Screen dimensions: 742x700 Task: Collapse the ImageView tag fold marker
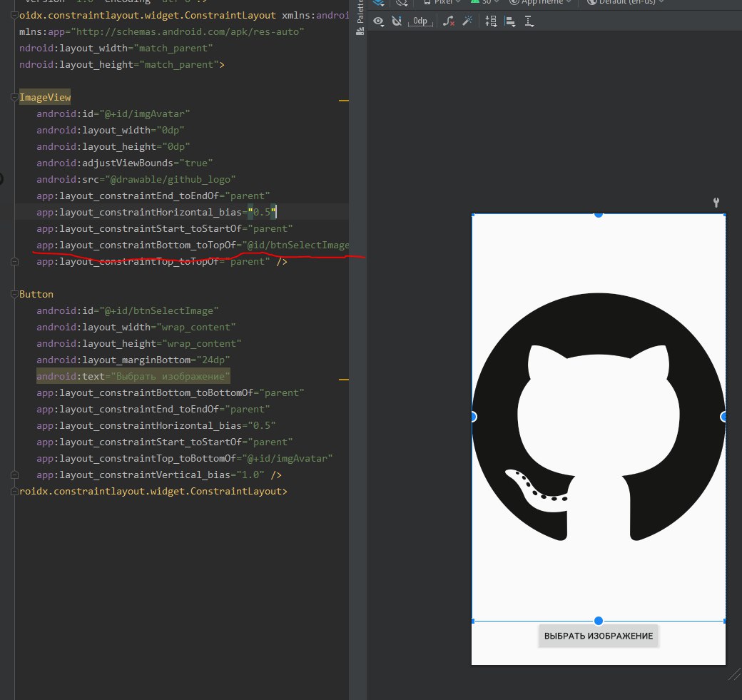(15, 97)
